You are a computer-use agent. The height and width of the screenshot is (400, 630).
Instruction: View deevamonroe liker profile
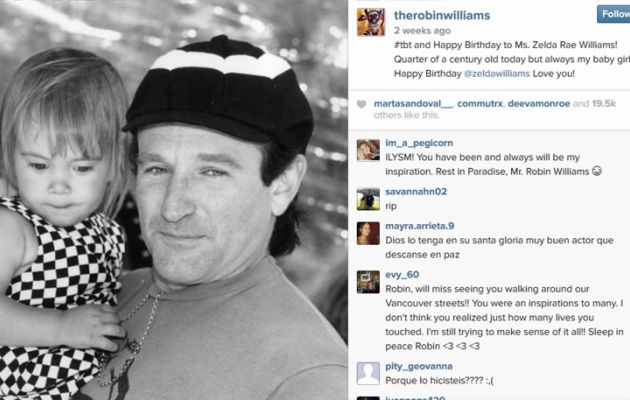click(539, 104)
